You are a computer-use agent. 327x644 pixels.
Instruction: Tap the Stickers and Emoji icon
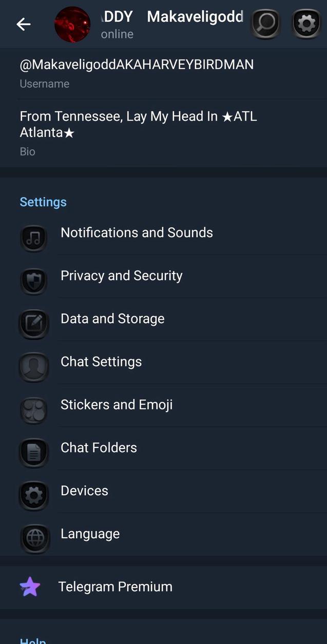coord(33,410)
